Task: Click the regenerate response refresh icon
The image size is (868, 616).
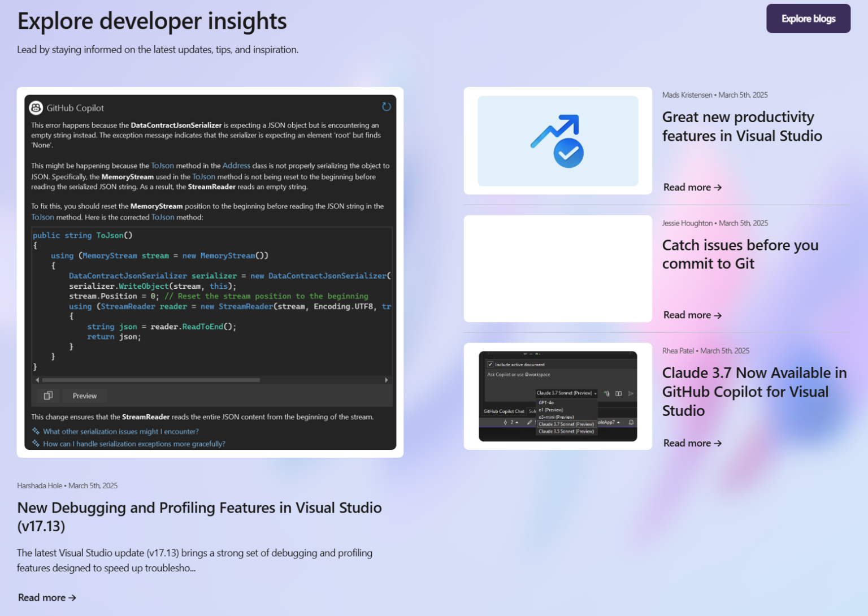Action: [x=387, y=107]
